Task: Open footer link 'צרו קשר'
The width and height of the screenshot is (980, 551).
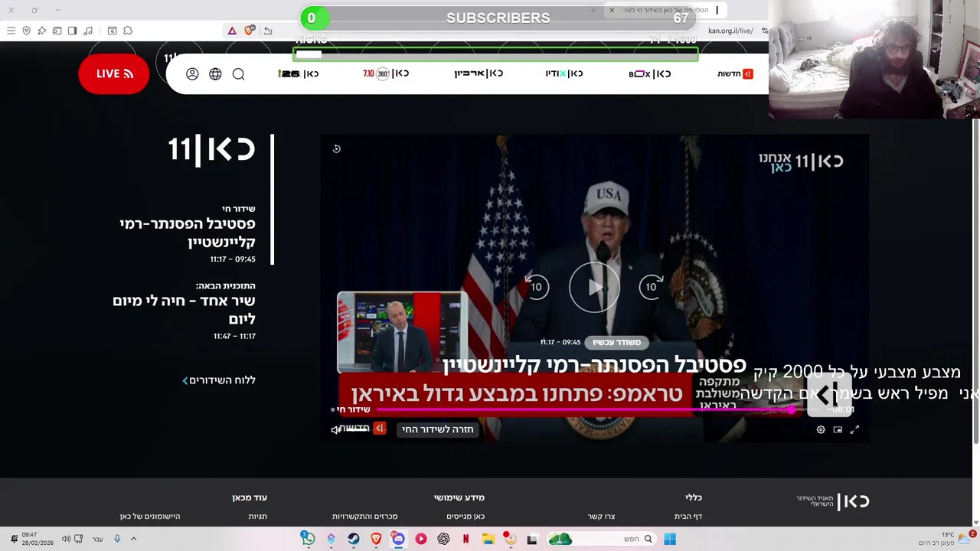Action: 601,517
